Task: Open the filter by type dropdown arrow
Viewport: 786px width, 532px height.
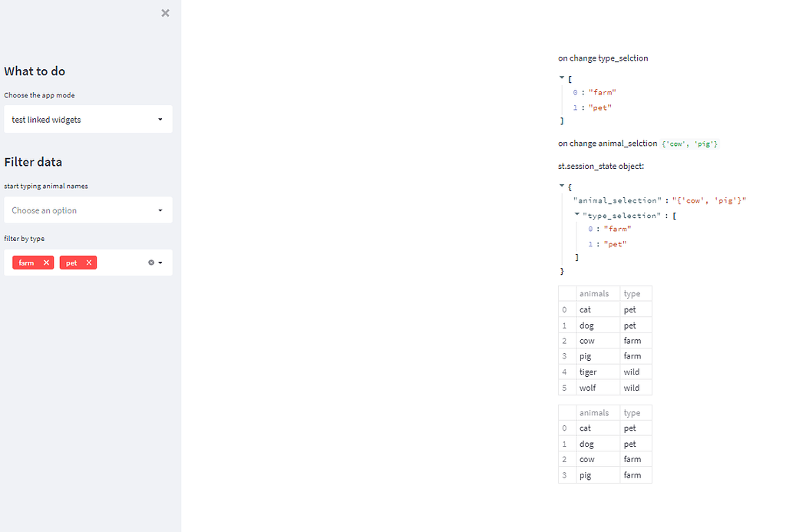Action: point(160,263)
